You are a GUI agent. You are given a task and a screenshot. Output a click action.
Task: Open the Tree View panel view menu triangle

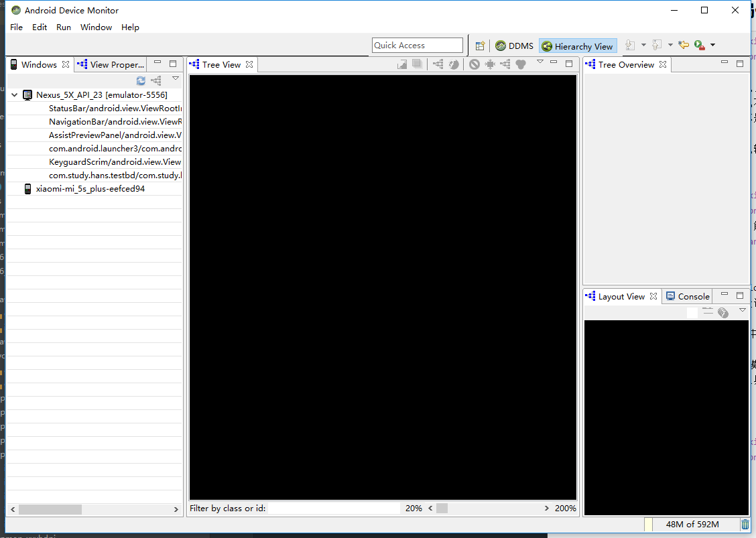(x=540, y=62)
